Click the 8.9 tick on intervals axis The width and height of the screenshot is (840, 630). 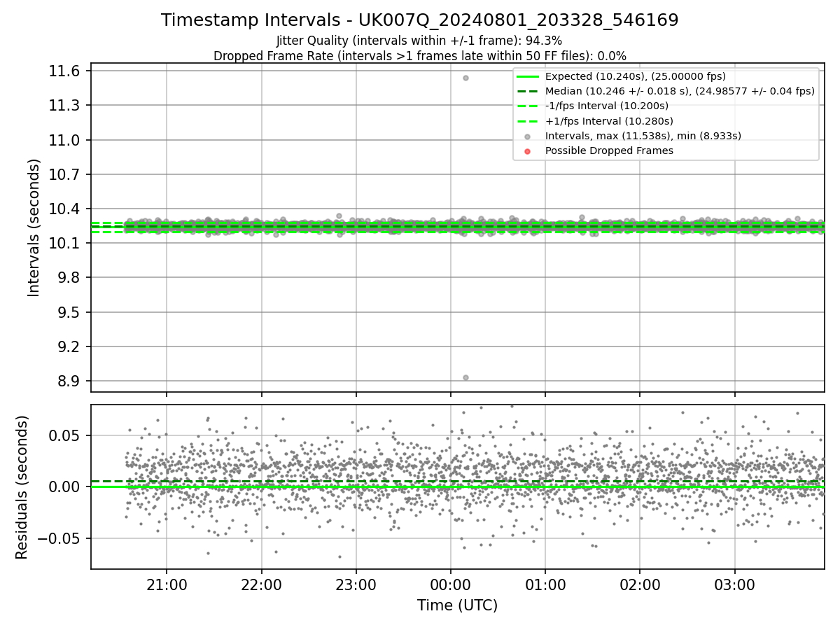coord(70,381)
